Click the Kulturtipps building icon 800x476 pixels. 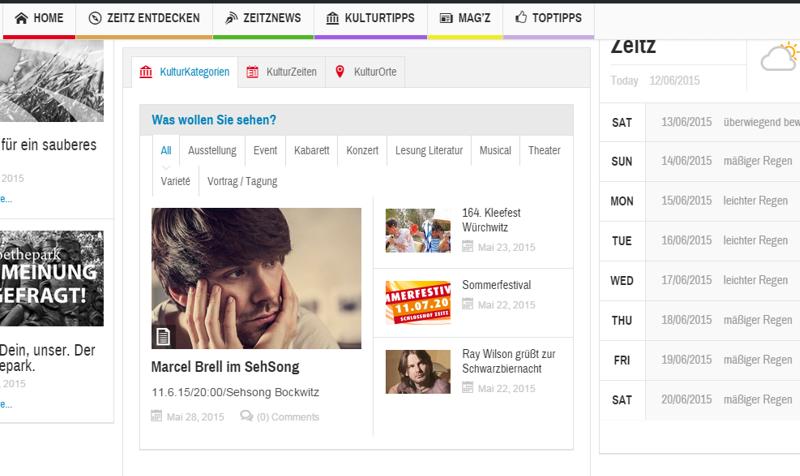333,18
